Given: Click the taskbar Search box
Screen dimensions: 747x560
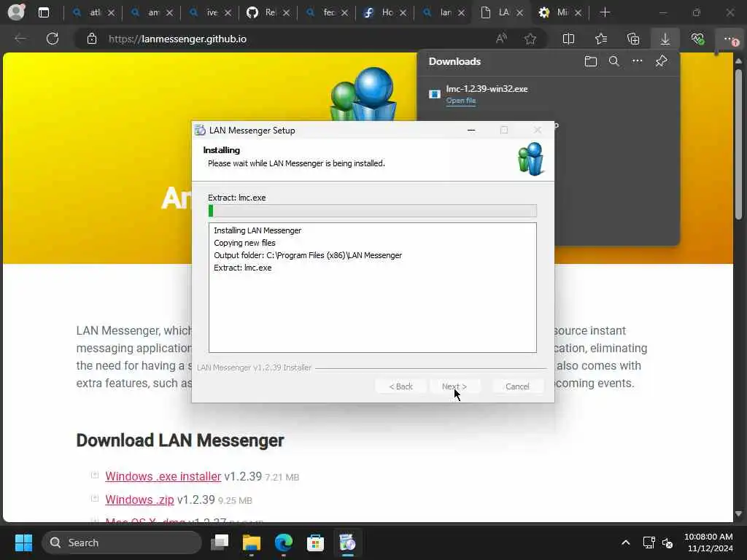Looking at the screenshot, I should tap(122, 542).
